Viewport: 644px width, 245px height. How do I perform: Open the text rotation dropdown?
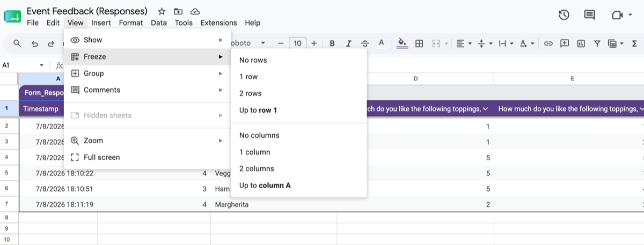tap(527, 43)
